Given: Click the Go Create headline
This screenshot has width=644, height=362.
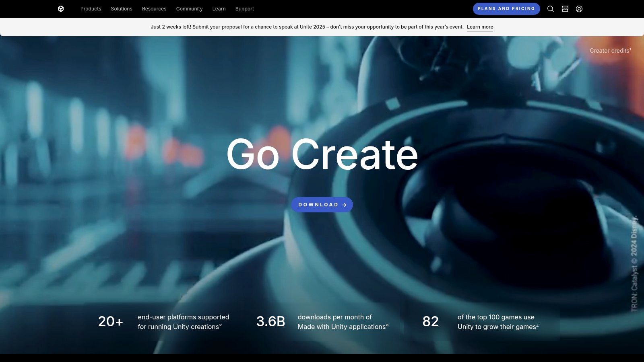Looking at the screenshot, I should click(x=322, y=154).
